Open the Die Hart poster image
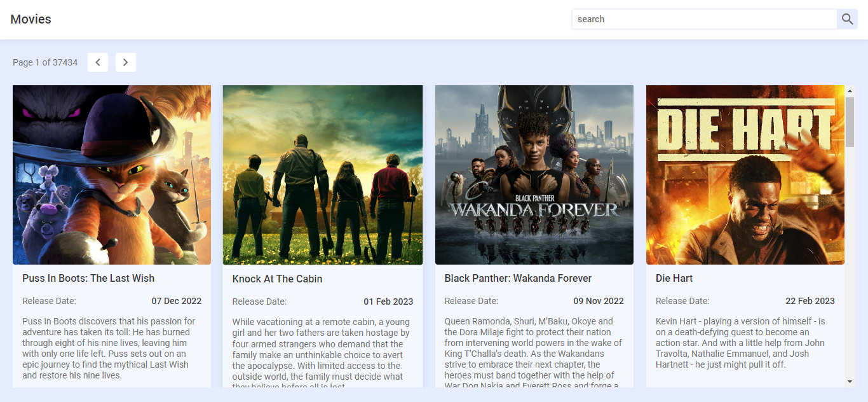Image resolution: width=868 pixels, height=402 pixels. coord(745,175)
